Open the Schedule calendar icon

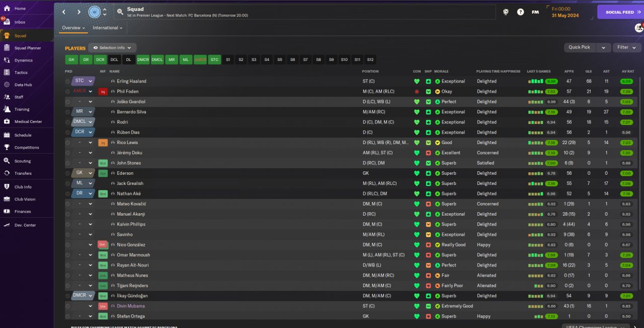7,135
